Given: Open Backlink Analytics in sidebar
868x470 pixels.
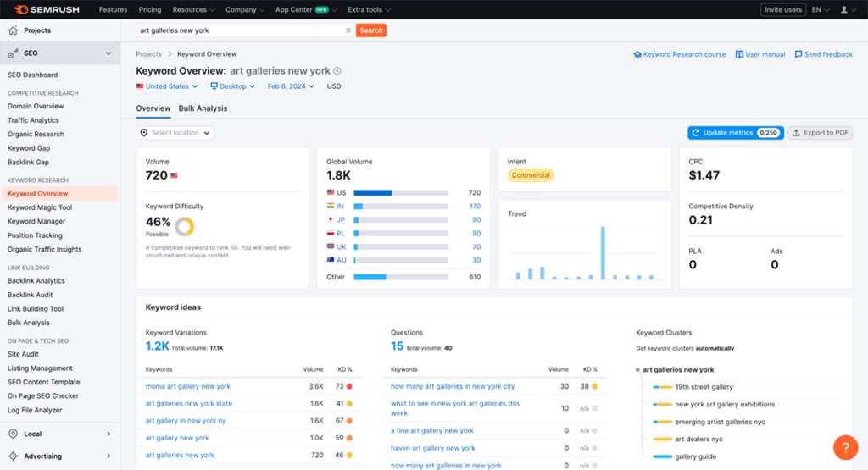Looking at the screenshot, I should click(36, 281).
